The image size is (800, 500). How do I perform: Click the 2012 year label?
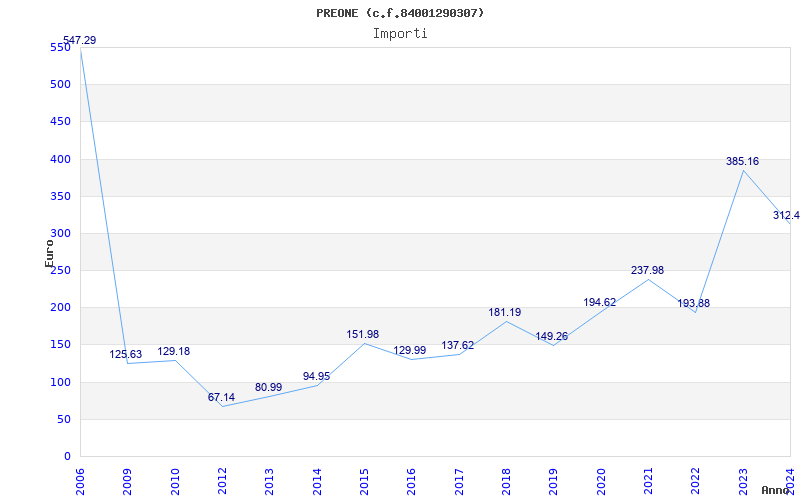222,482
